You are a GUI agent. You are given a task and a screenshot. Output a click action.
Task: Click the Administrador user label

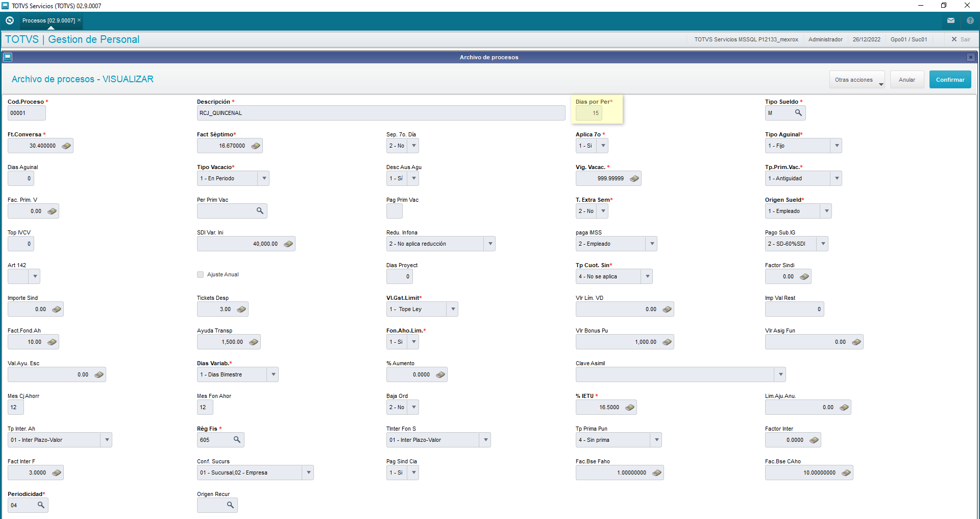pyautogui.click(x=825, y=39)
